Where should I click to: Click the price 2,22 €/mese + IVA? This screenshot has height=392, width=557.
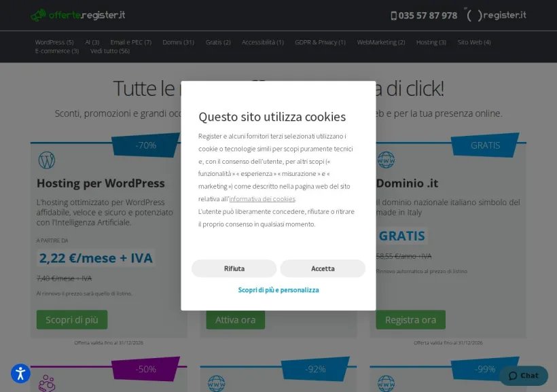tap(96, 258)
